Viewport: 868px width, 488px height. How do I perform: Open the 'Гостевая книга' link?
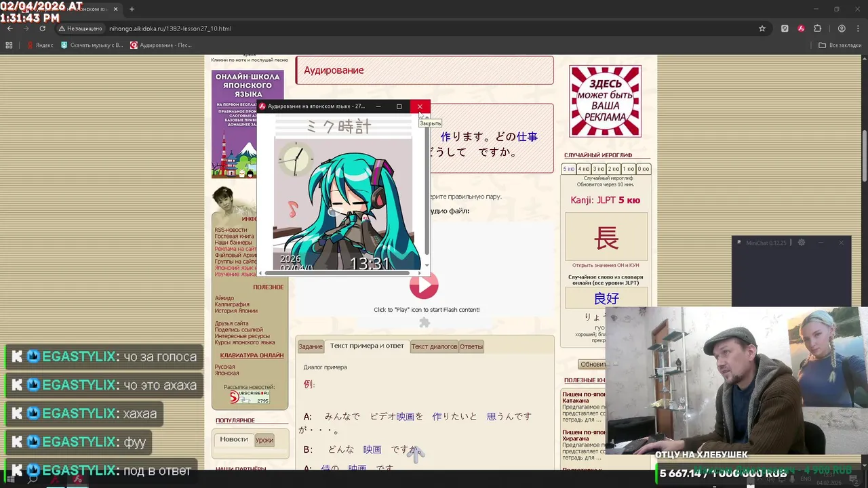[x=235, y=236]
